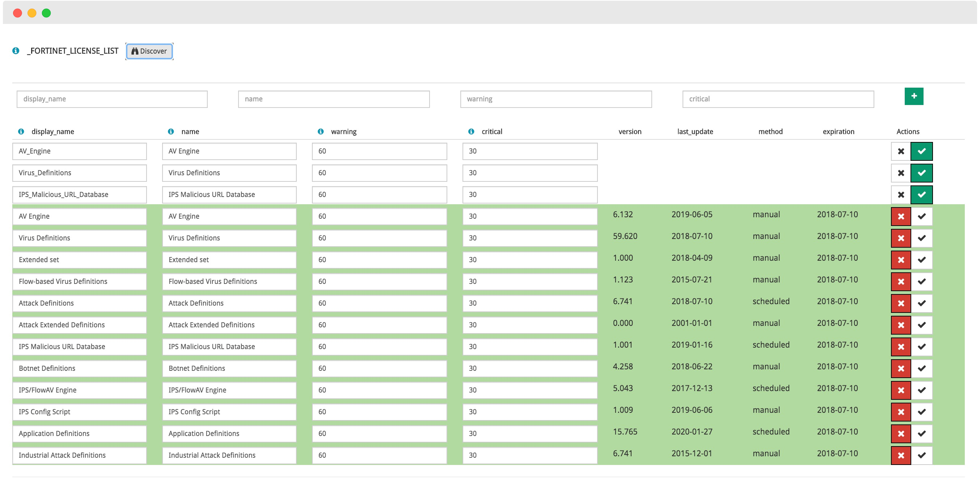Screen dimensions: 980x478
Task: Click last_update 2001-01-01 in Attack Extended Definitions row
Action: click(692, 323)
